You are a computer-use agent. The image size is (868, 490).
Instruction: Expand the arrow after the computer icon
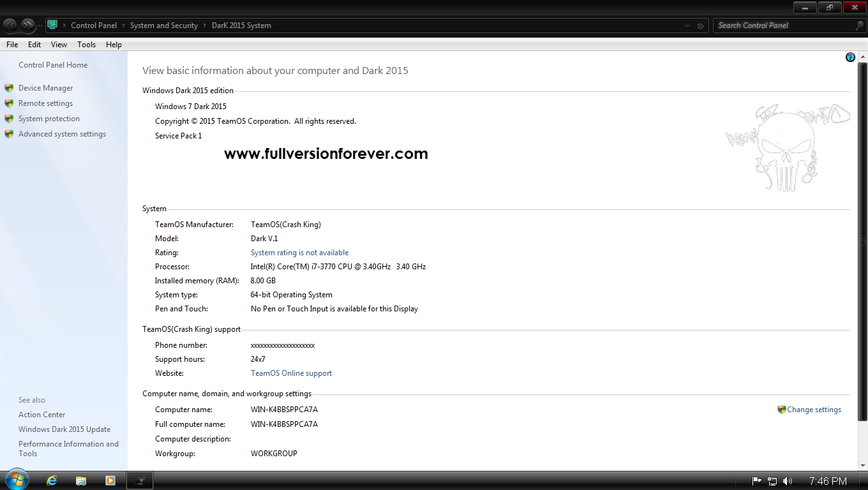coord(64,26)
